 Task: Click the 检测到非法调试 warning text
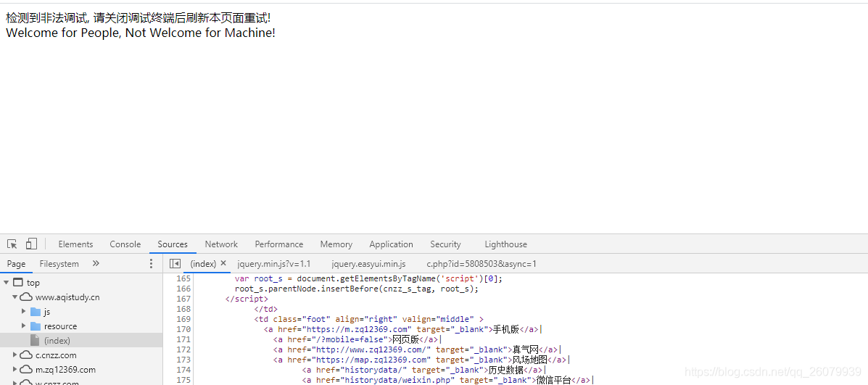139,17
